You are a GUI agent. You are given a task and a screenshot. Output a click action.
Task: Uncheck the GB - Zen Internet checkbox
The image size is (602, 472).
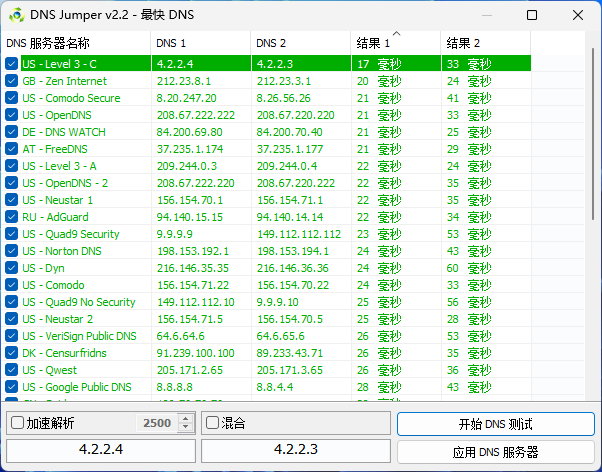12,81
